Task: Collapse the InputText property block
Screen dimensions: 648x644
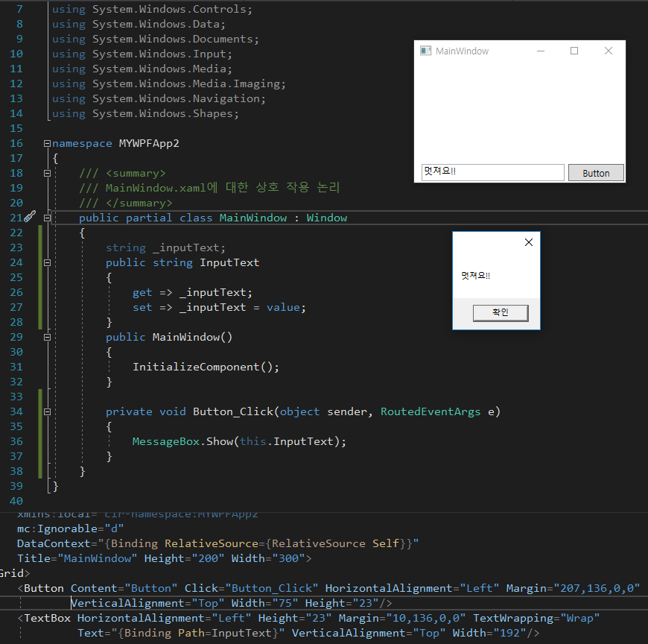Action: pyautogui.click(x=47, y=262)
